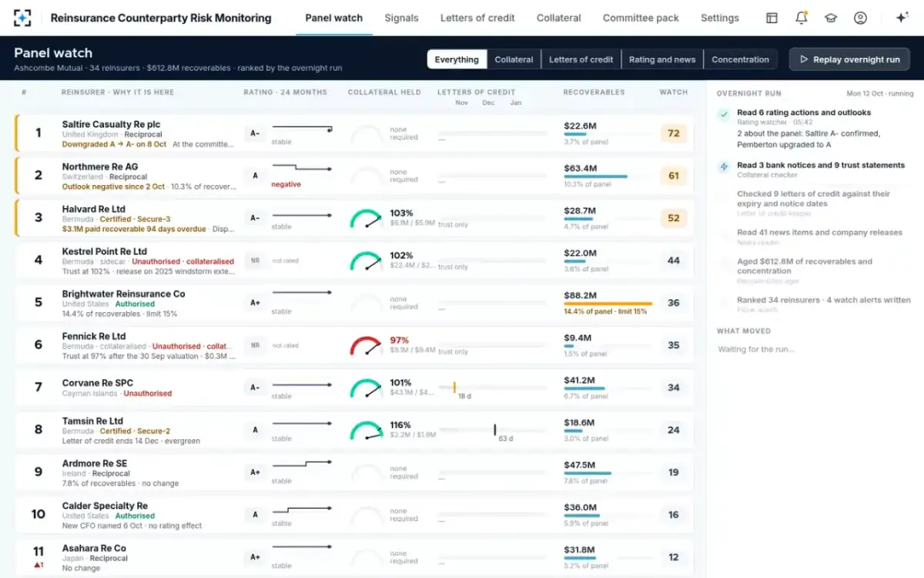Viewport: 924px width, 578px height.
Task: Open the Saltire Casualty Re plc row
Action: click(354, 133)
